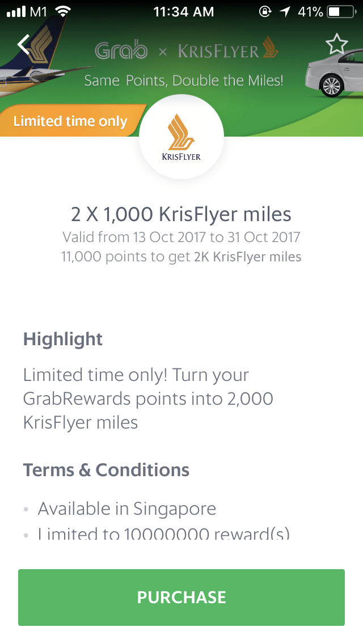Tap the rotation lock status icon
363x644 pixels.
click(x=265, y=11)
